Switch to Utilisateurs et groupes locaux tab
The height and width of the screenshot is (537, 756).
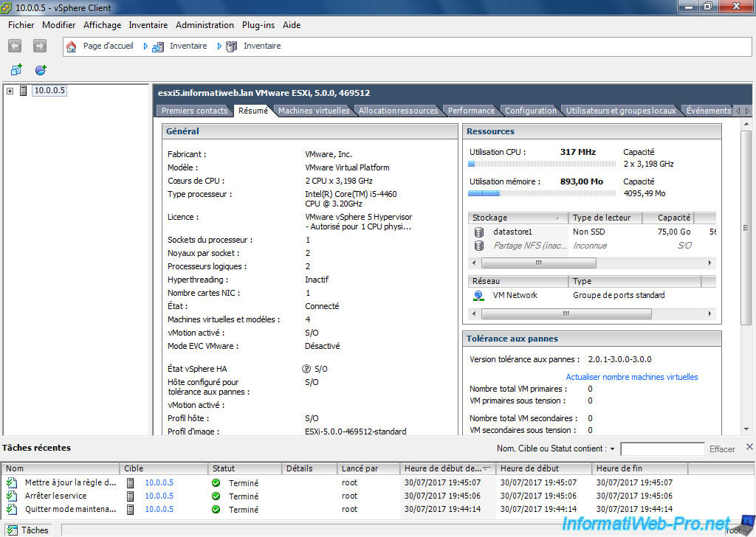[620, 111]
